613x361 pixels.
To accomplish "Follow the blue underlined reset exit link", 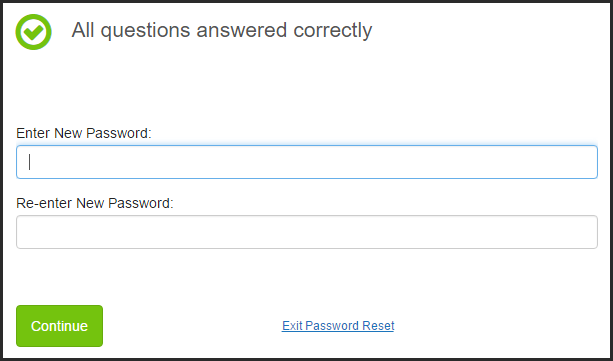I will coord(338,325).
